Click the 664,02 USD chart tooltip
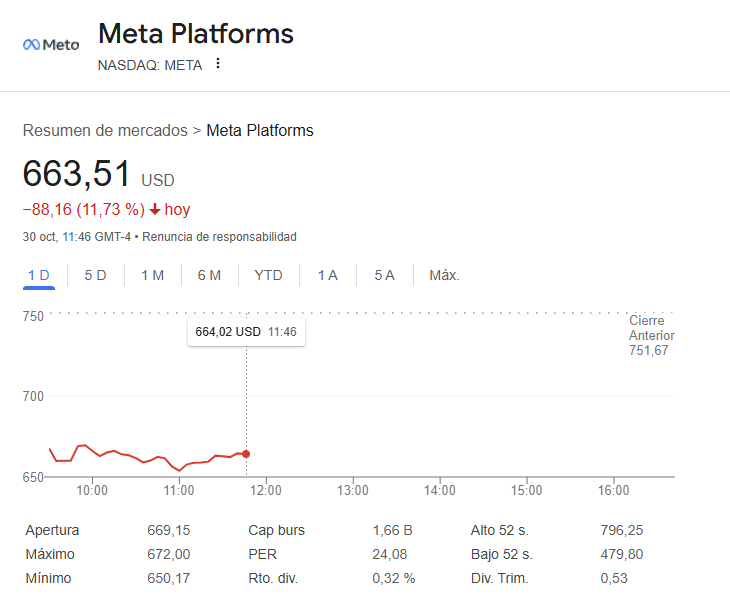This screenshot has width=730, height=607. click(246, 332)
